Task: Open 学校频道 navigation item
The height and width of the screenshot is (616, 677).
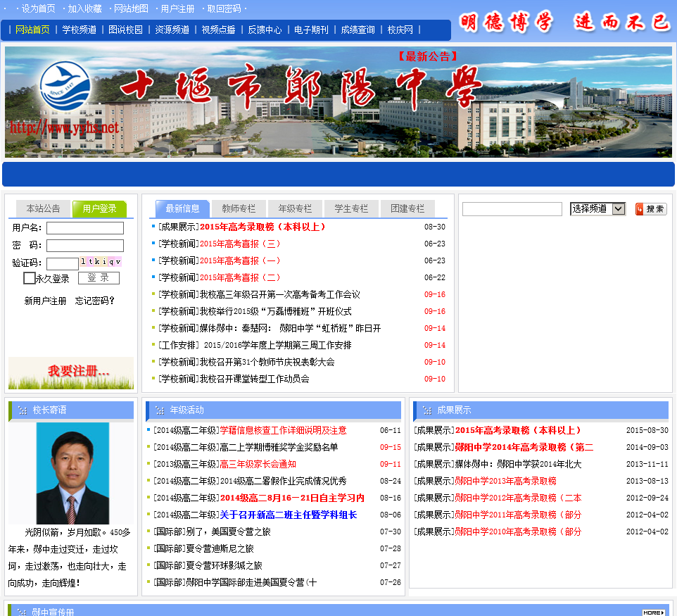Action: click(79, 30)
